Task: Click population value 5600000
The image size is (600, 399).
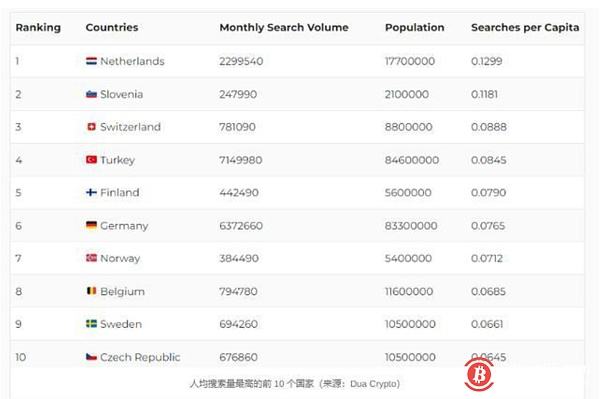Action: tap(408, 192)
